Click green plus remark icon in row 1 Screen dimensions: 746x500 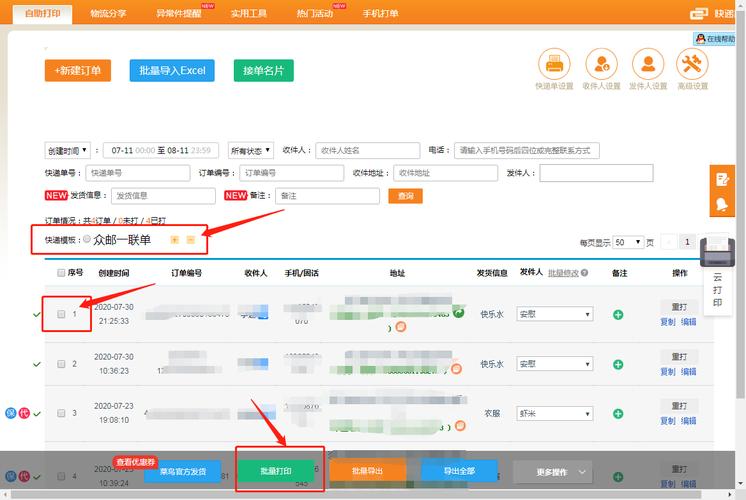click(618, 315)
